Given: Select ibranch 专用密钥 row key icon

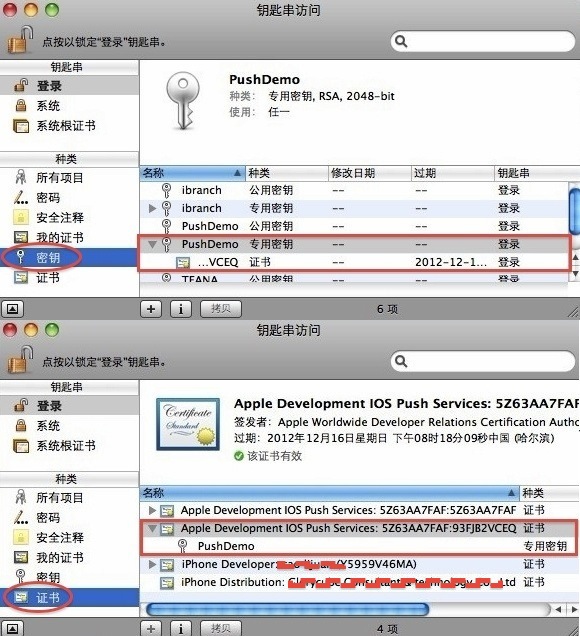Looking at the screenshot, I should (x=166, y=208).
